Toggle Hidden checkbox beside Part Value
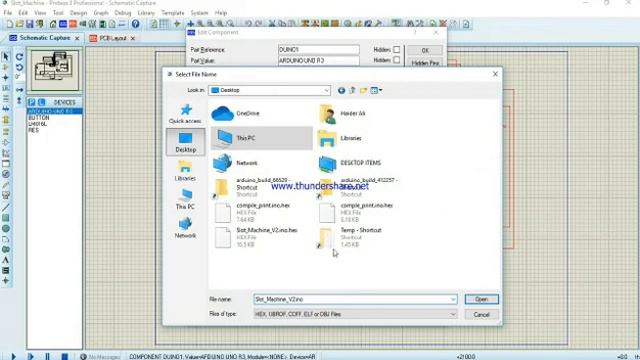The width and height of the screenshot is (640, 360). click(396, 60)
